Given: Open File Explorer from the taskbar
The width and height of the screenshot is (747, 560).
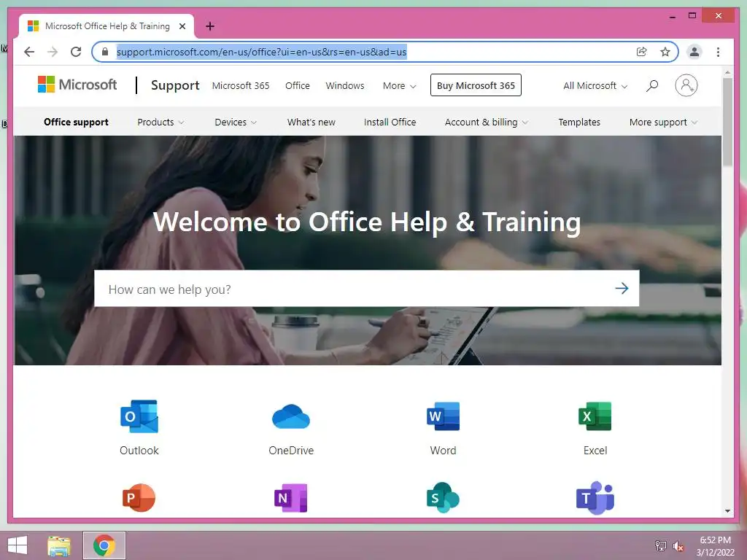Looking at the screenshot, I should [x=59, y=545].
